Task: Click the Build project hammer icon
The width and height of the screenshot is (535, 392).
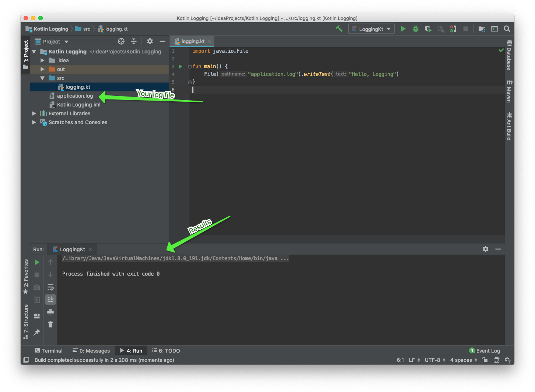Action: [339, 29]
